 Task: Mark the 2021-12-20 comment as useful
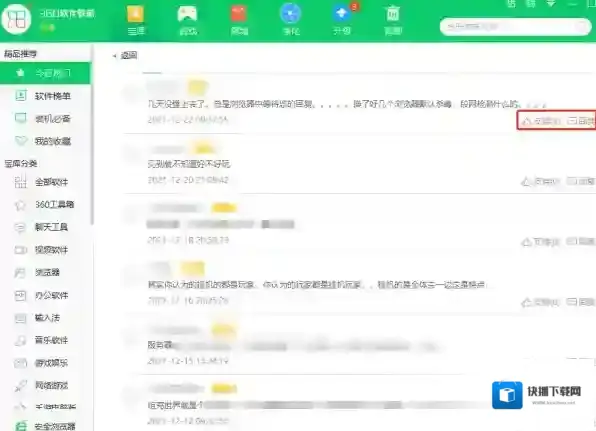540,182
